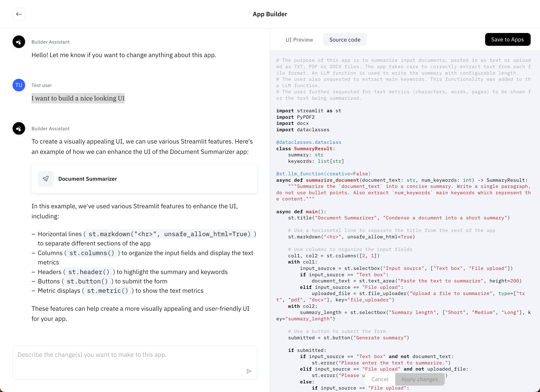Click the inline 'st.columns()' code snippet in chat
The image size is (540, 392).
[92, 253]
